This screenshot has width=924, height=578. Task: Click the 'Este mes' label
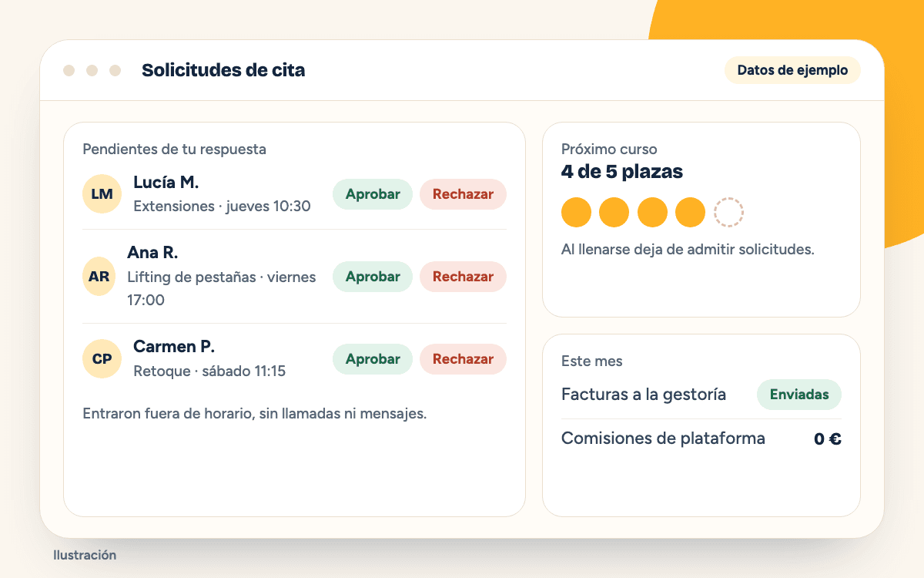click(592, 361)
